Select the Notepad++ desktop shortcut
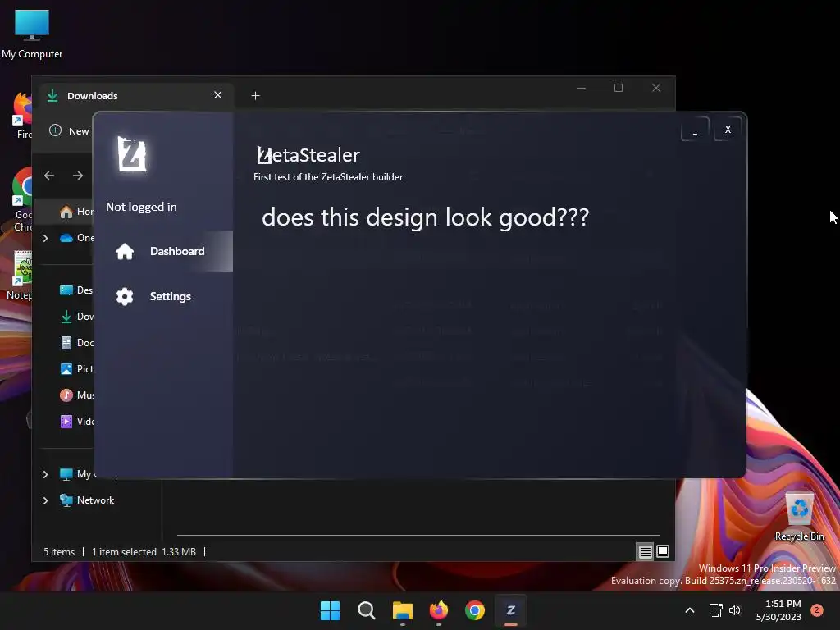The image size is (840, 630). pos(21,275)
